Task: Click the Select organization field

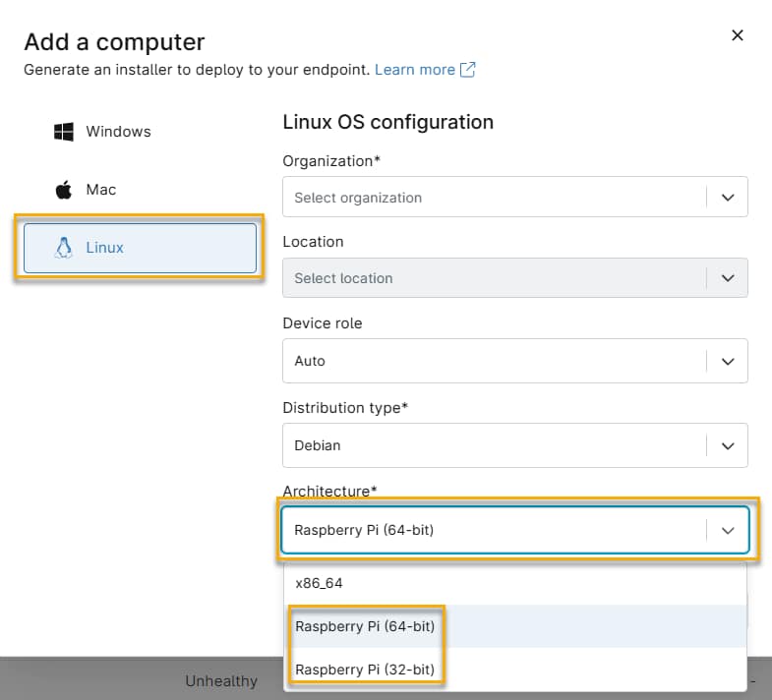Action: pyautogui.click(x=492, y=198)
